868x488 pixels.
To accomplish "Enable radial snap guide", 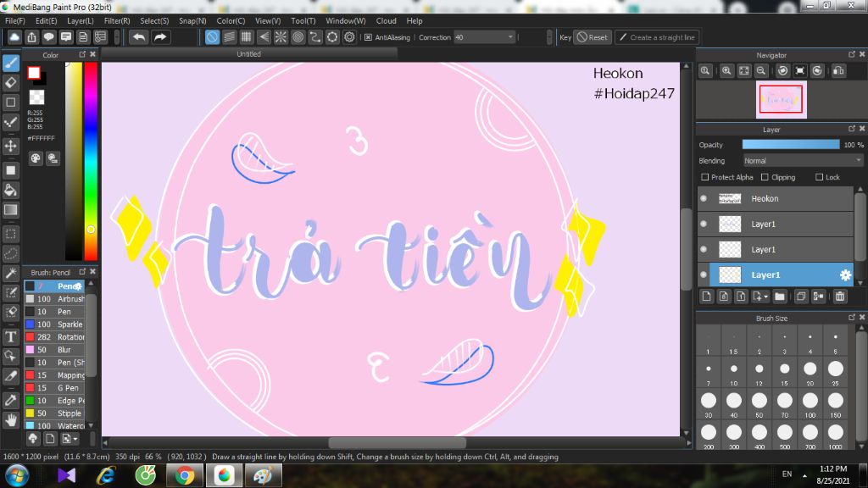I will [281, 37].
